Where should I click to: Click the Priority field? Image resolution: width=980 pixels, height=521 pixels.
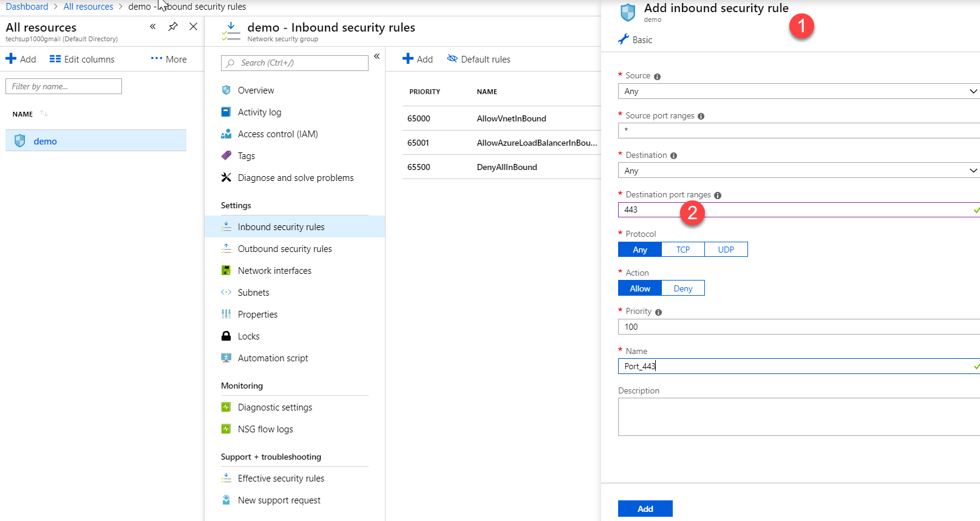(799, 327)
